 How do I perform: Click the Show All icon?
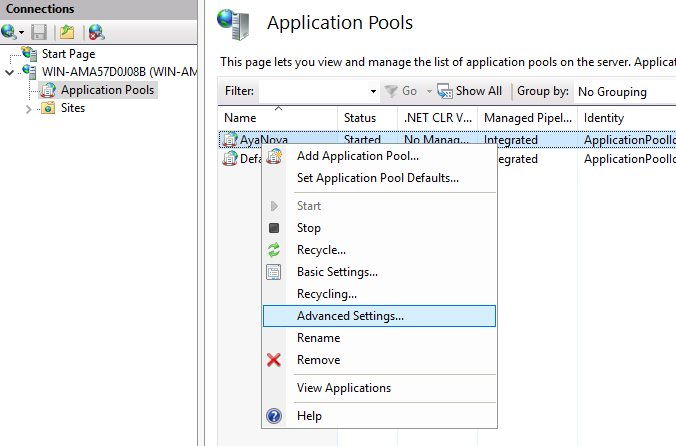pos(444,91)
